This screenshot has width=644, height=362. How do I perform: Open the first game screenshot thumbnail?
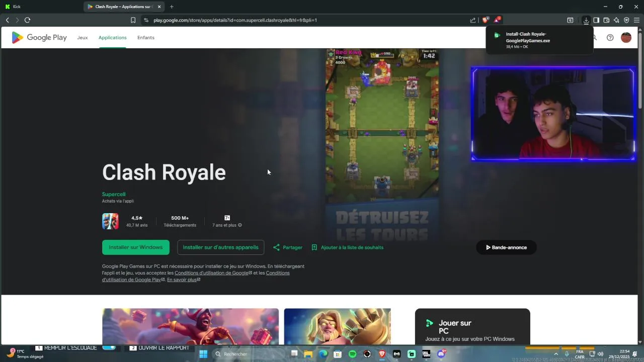(190, 326)
